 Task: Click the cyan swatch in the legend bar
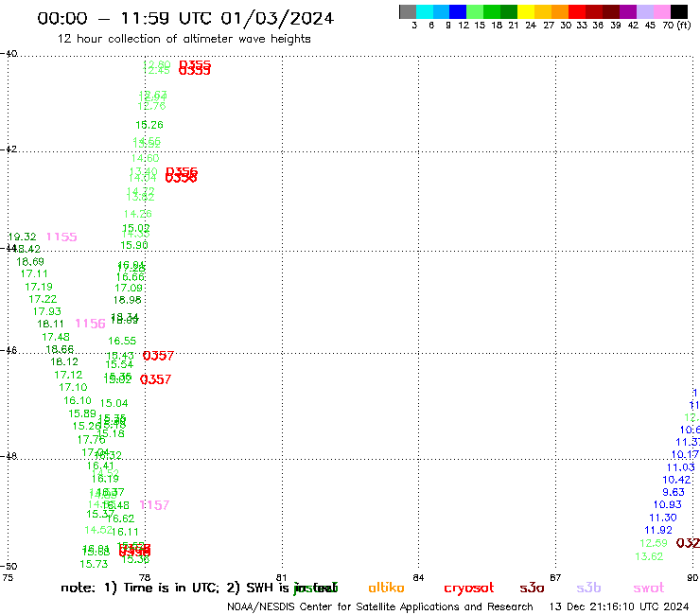point(425,11)
